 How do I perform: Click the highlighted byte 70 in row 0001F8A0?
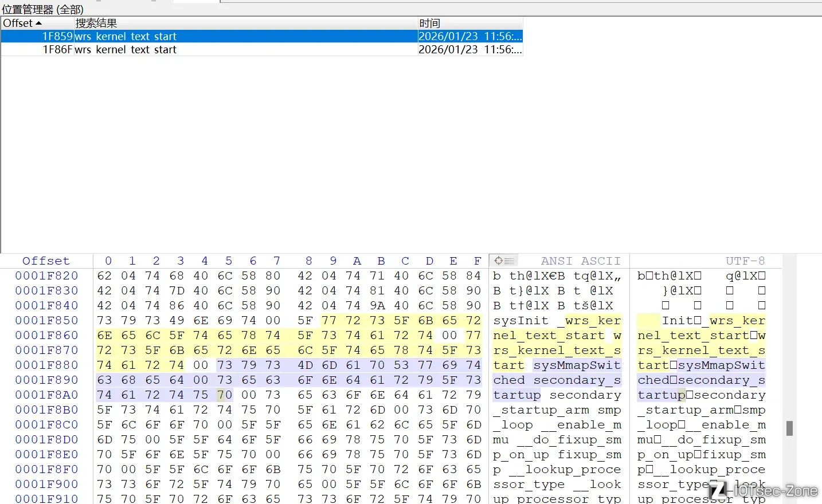coord(225,395)
